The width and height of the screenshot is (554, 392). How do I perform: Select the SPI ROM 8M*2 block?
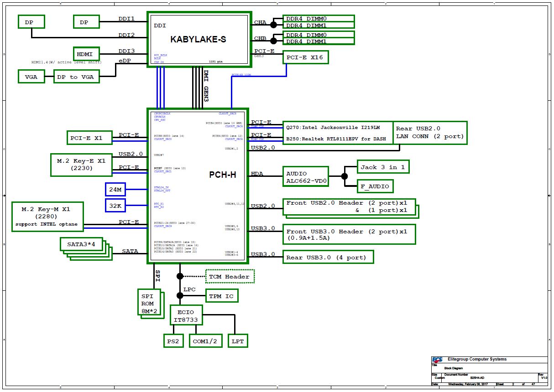(x=147, y=304)
